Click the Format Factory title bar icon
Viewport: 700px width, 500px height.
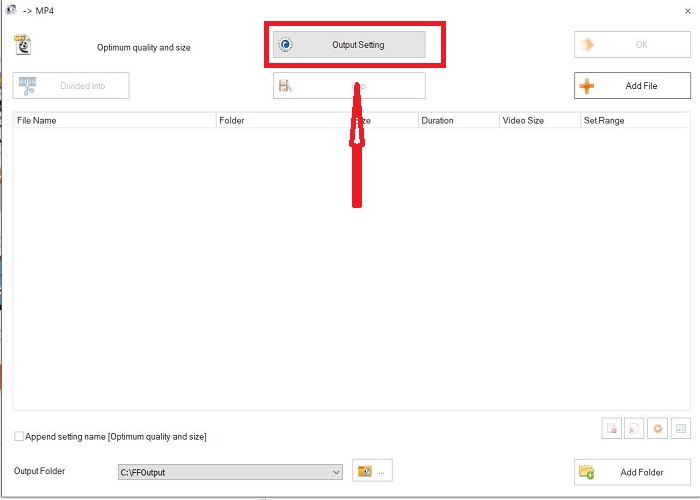coord(10,10)
